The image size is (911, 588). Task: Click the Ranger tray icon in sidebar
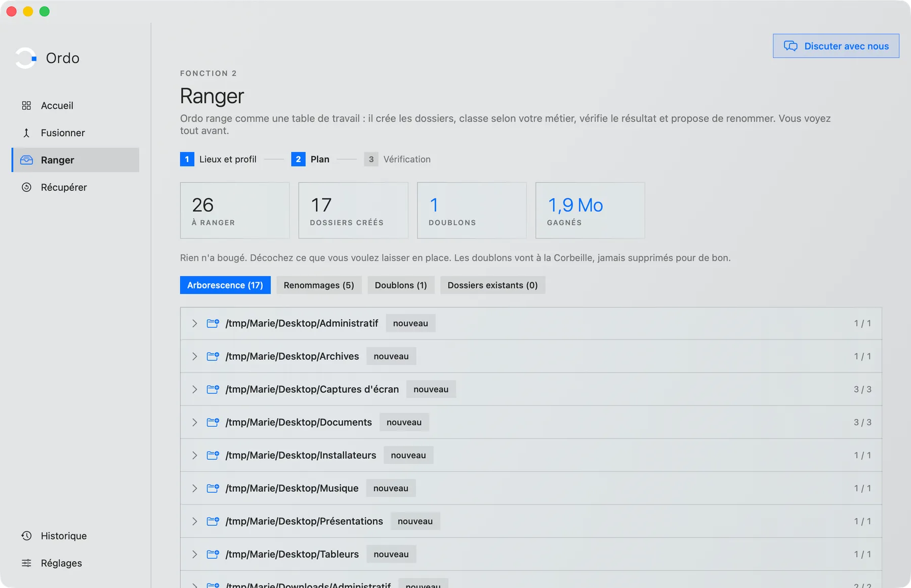(x=26, y=160)
